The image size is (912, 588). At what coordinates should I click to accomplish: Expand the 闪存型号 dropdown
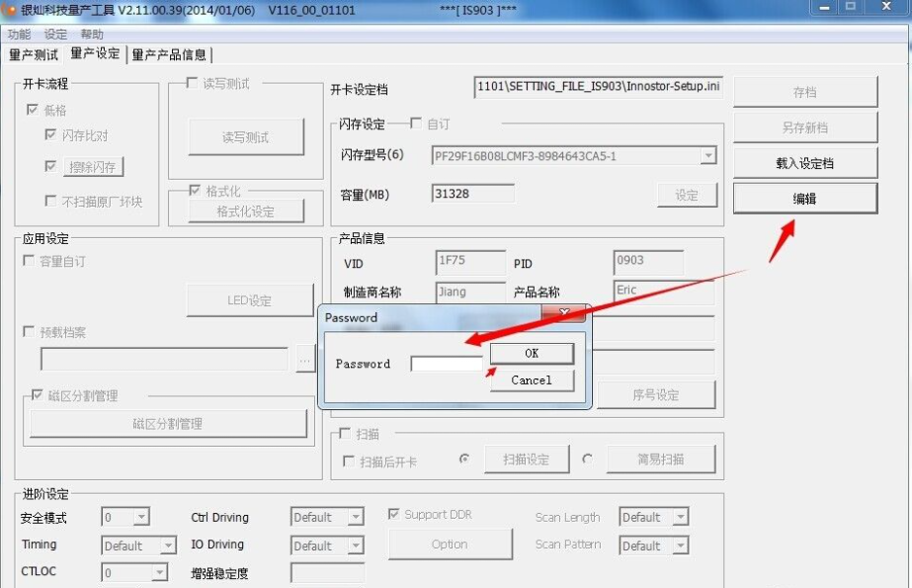click(707, 156)
